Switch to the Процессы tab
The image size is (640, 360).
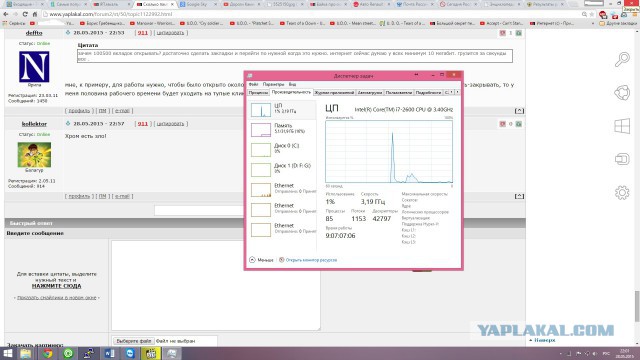pyautogui.click(x=258, y=93)
